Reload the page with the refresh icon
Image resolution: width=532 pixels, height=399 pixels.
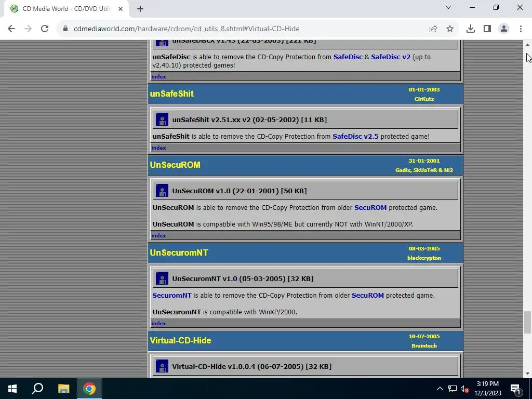point(45,29)
